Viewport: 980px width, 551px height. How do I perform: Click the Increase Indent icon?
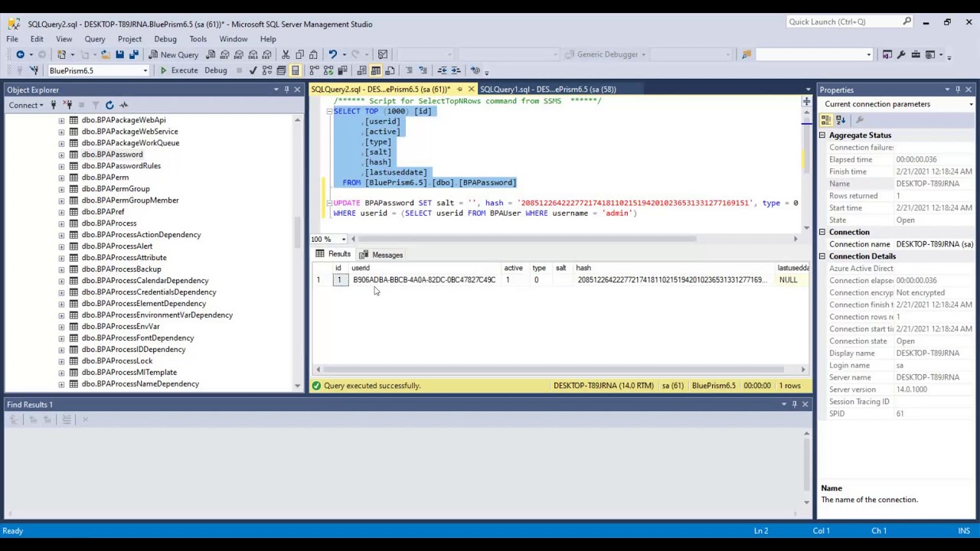pos(456,70)
